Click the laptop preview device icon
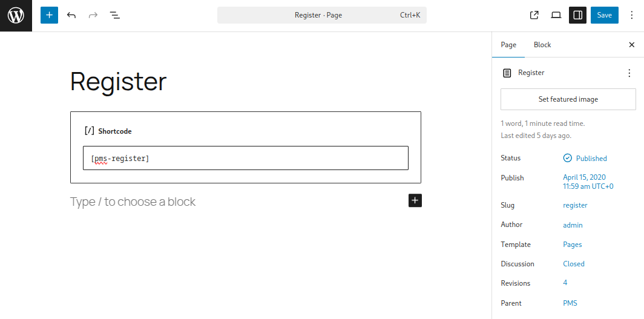 point(556,15)
